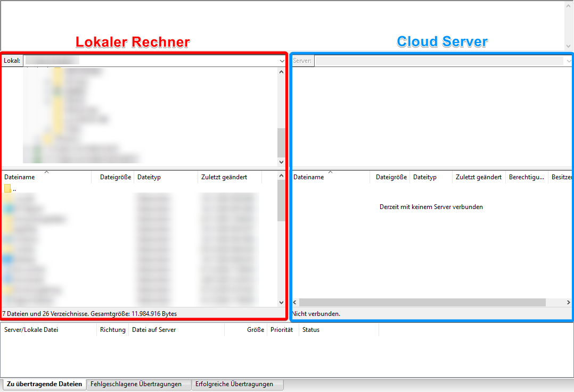Click the right arrow of the server pane scrollbar
Viewport: 574px width, 392px height.
tap(570, 302)
